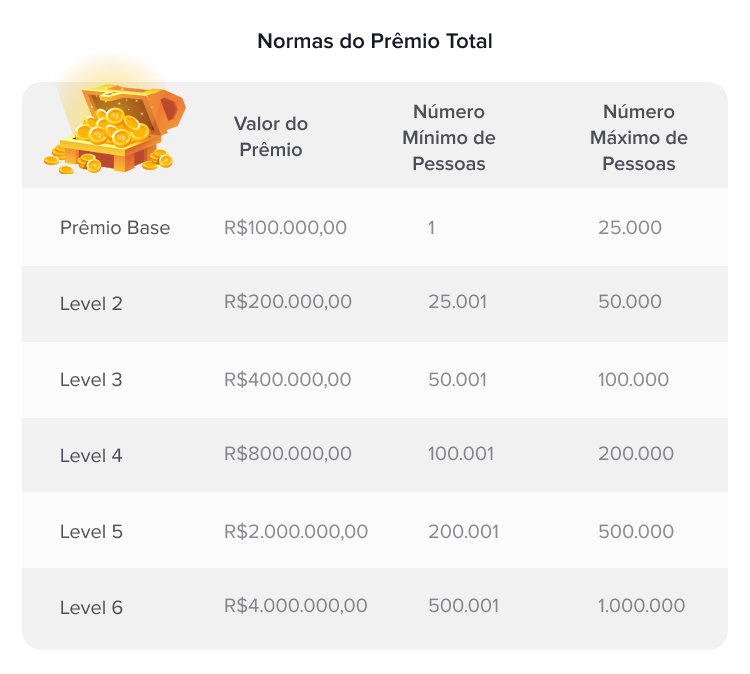
Task: Click the 25.001 minimum people cell
Action: pyautogui.click(x=458, y=302)
